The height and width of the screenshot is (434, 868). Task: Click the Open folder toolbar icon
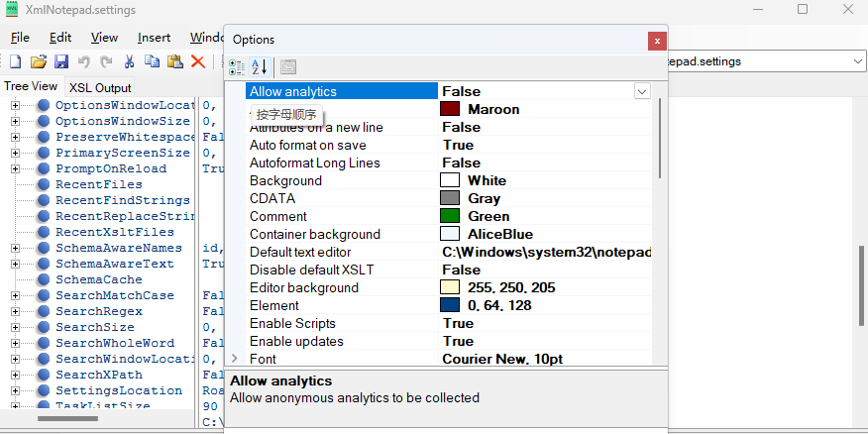coord(38,61)
